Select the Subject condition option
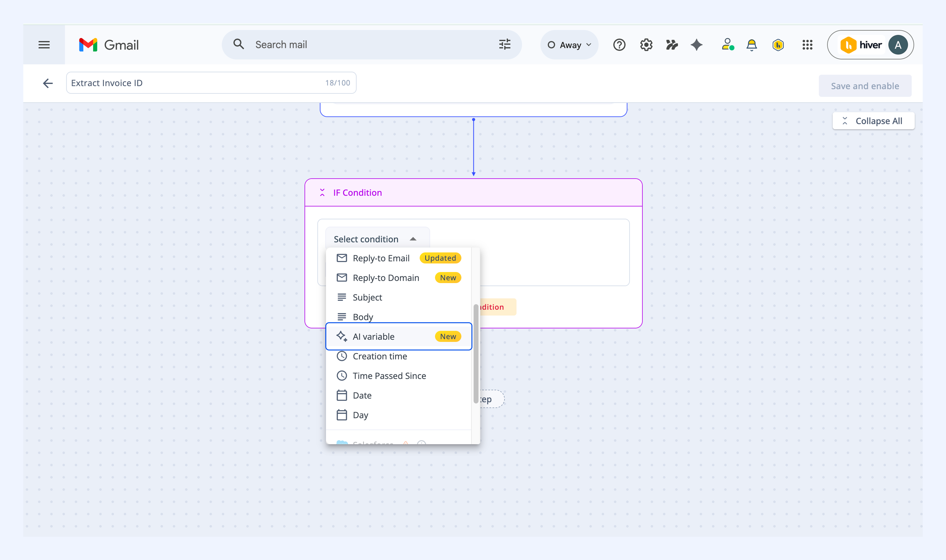This screenshot has width=946, height=560. coord(399,297)
